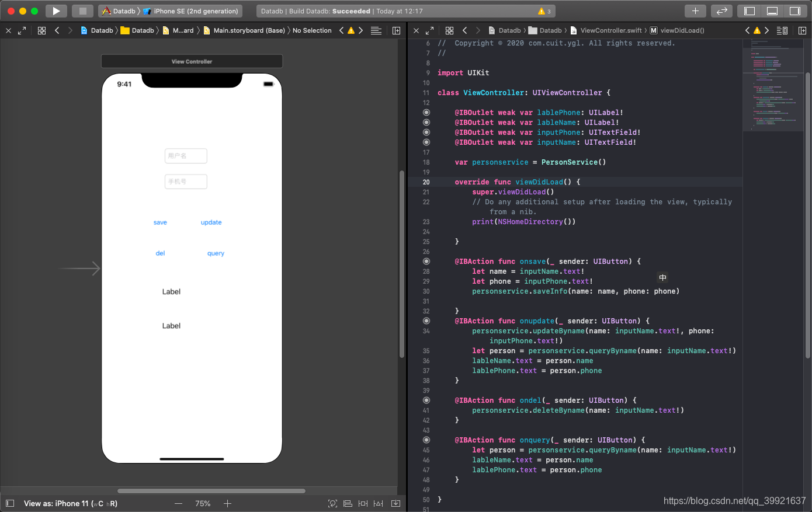Close the ViewController.swift editor pane
This screenshot has height=512, width=812.
point(416,30)
